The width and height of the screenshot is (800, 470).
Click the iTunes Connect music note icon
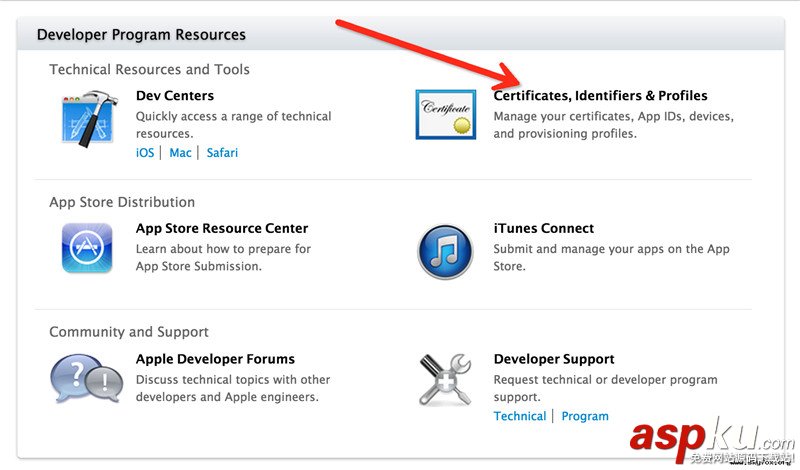[446, 249]
